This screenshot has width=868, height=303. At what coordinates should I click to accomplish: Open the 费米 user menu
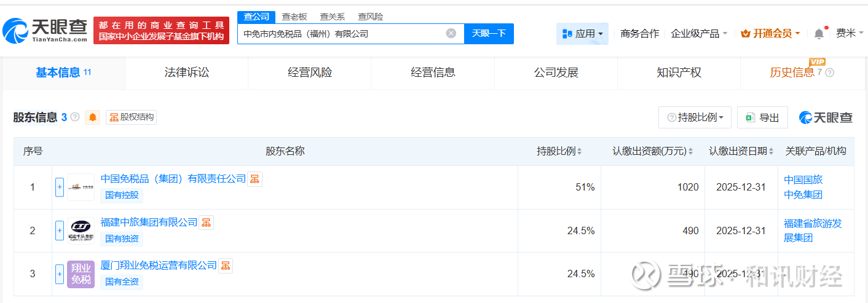[850, 34]
